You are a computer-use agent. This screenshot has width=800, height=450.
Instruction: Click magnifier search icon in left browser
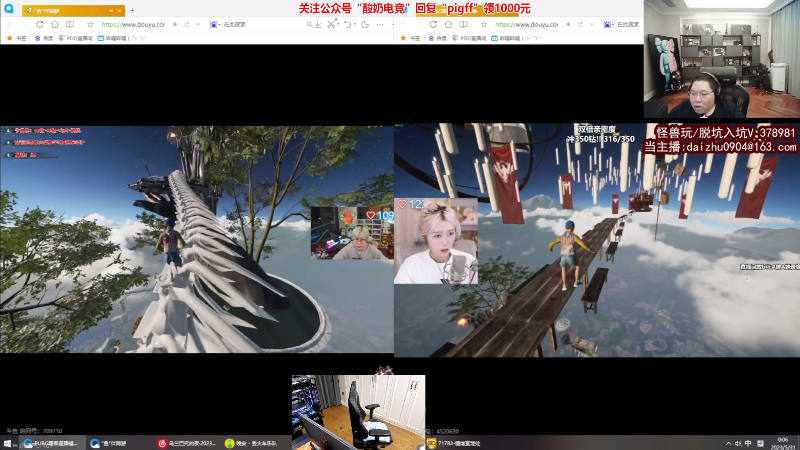point(309,24)
